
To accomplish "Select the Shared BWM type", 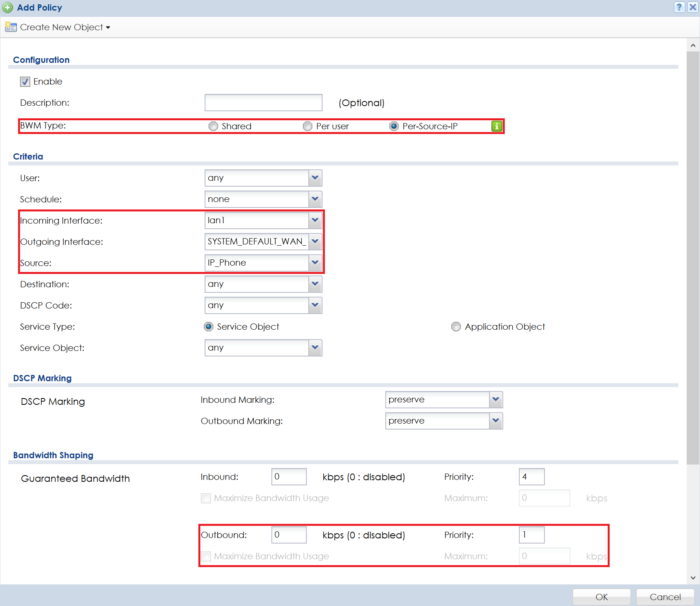I will 213,126.
